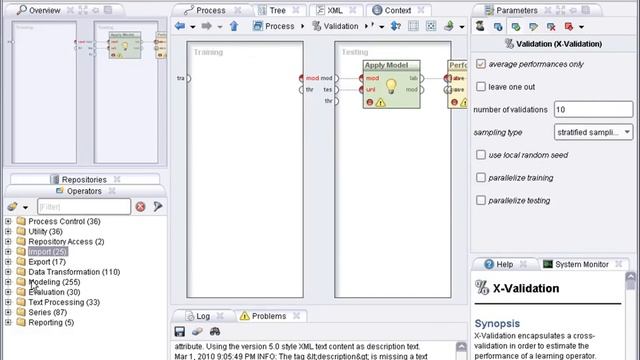Select the Import (25) folder
This screenshot has width=640, height=360.
pos(48,252)
